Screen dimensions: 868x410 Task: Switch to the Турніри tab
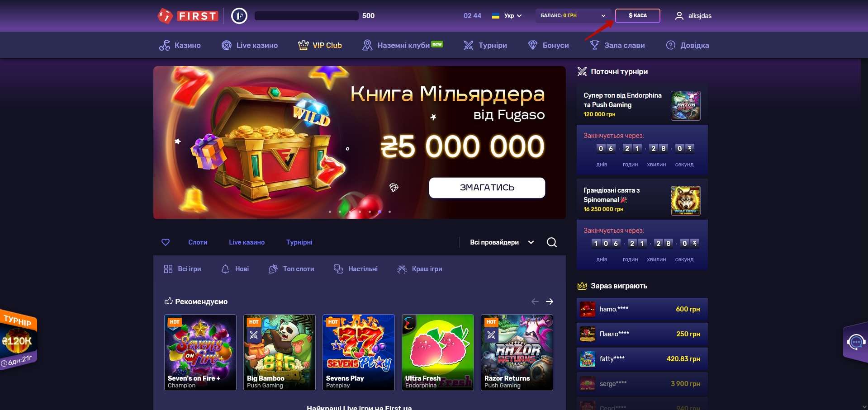(x=299, y=242)
